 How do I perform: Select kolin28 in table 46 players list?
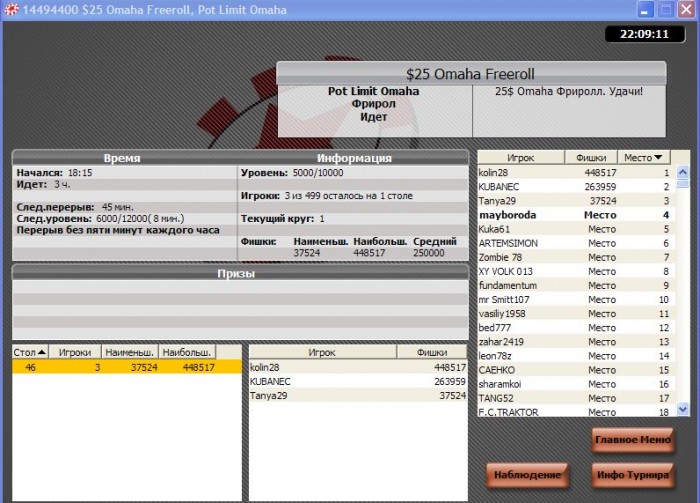click(358, 367)
